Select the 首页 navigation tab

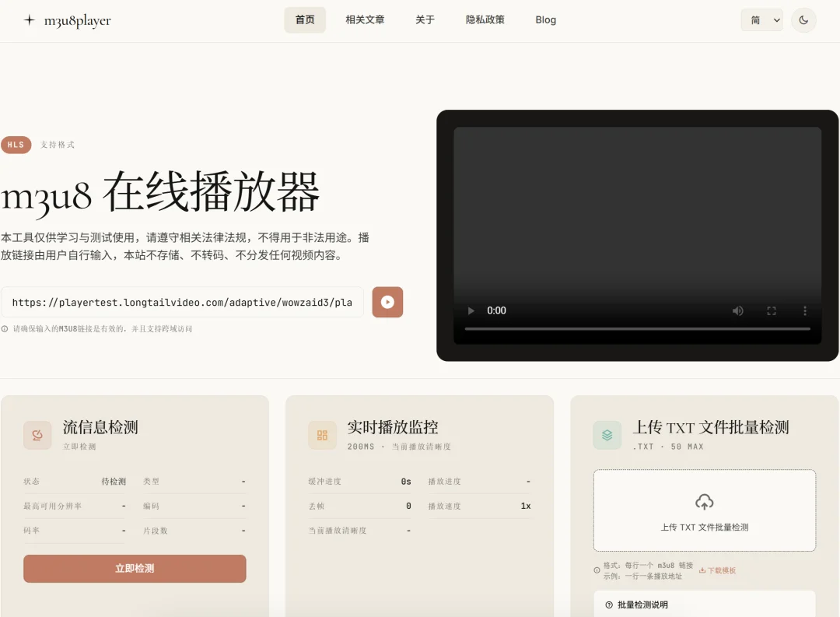(305, 19)
